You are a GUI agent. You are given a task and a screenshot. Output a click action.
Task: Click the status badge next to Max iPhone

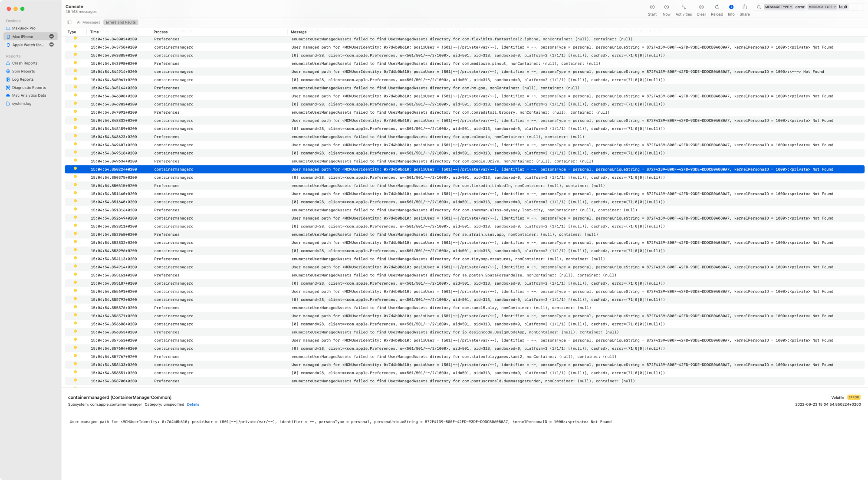click(x=52, y=36)
